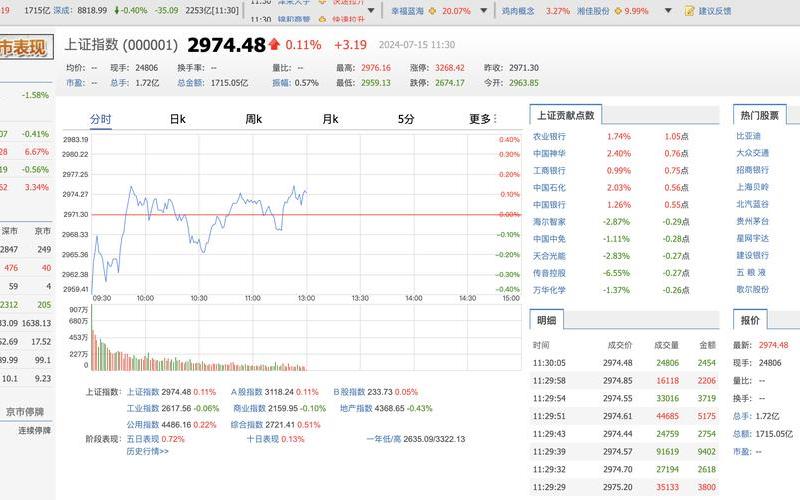Open 海尔智家 in contribution list
Screen dimensions: 800x500
click(549, 221)
